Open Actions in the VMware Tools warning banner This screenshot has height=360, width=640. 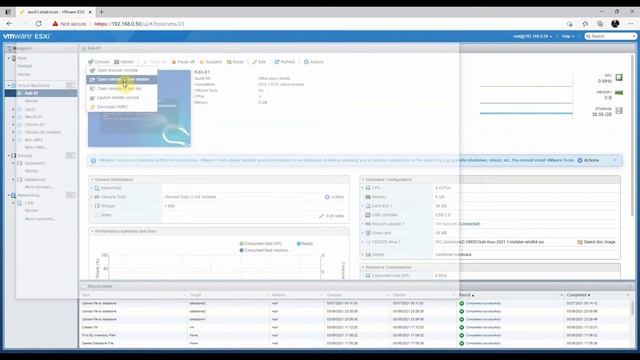tap(588, 160)
